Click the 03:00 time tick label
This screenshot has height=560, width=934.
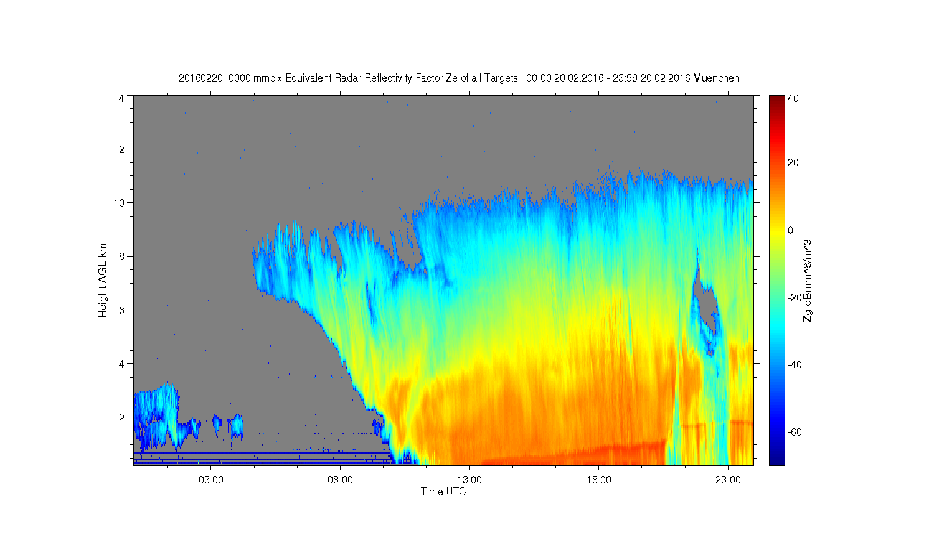211,480
